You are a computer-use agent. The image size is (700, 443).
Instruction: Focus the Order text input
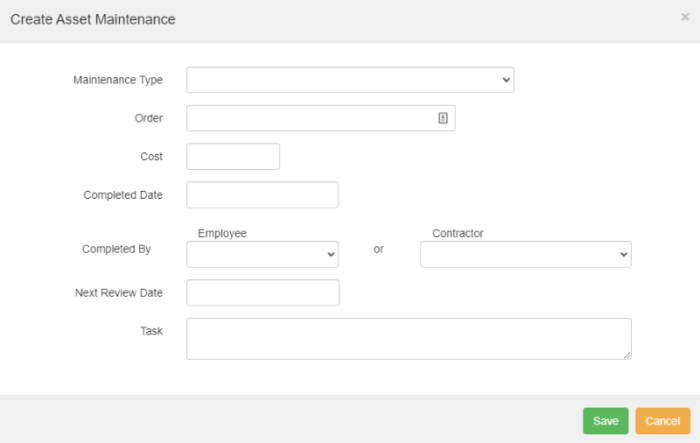click(310, 118)
